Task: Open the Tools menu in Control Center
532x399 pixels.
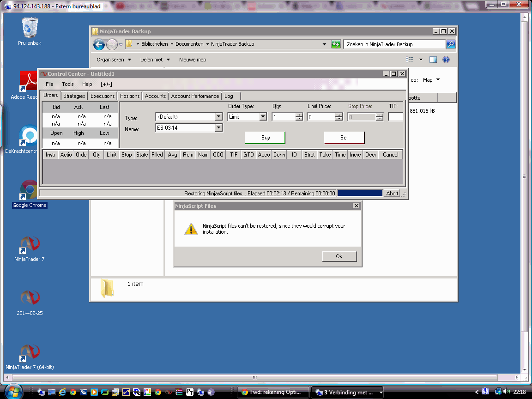Action: click(x=67, y=84)
